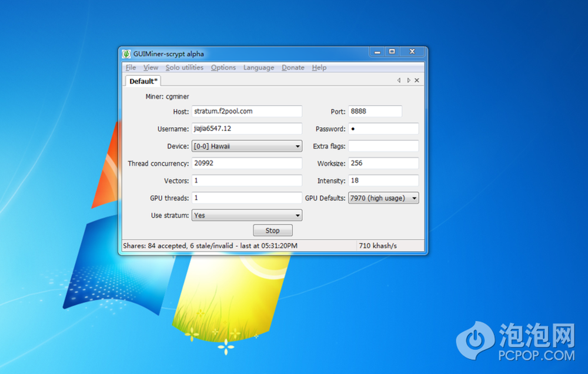Click the Host input field
The height and width of the screenshot is (374, 588).
(247, 111)
